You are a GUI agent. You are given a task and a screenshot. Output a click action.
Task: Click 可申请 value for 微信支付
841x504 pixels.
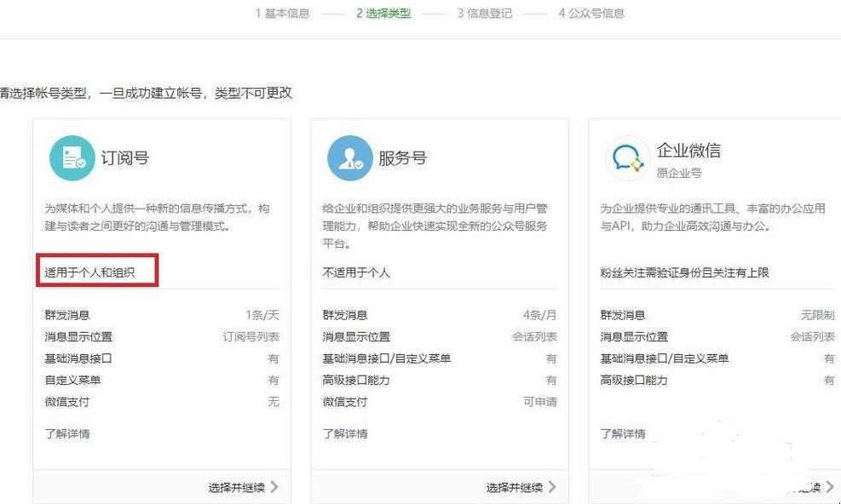pyautogui.click(x=540, y=402)
